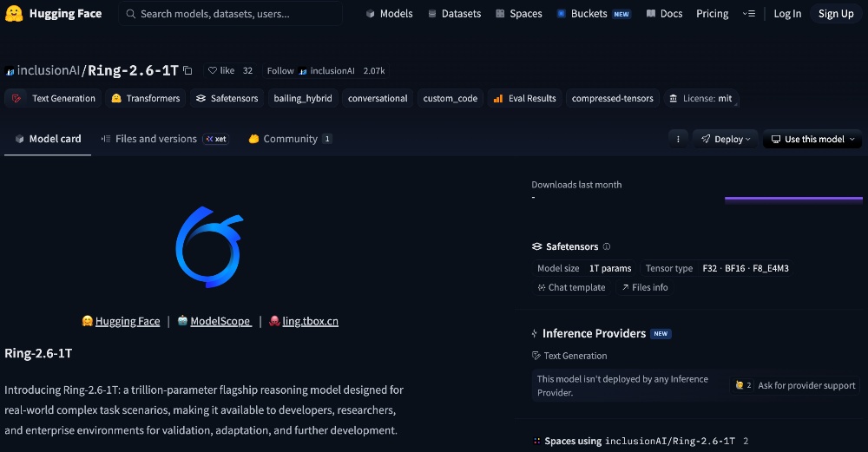
Task: Open the Community tab
Action: pyautogui.click(x=290, y=139)
